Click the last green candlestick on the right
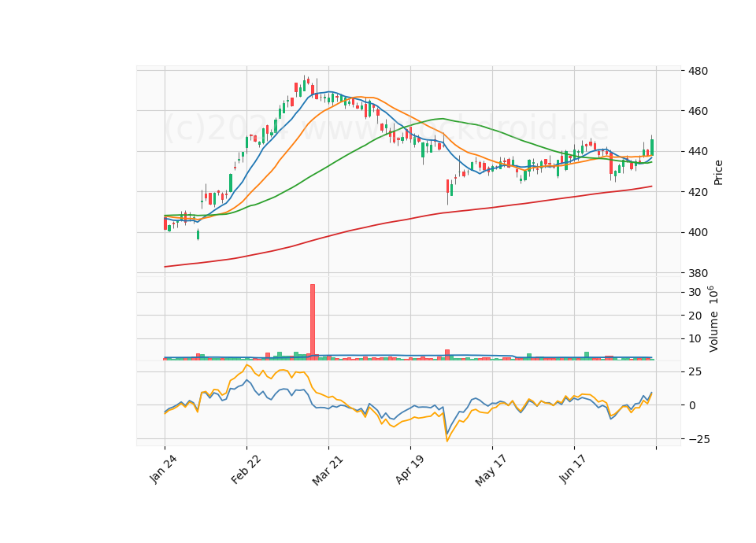 652,147
